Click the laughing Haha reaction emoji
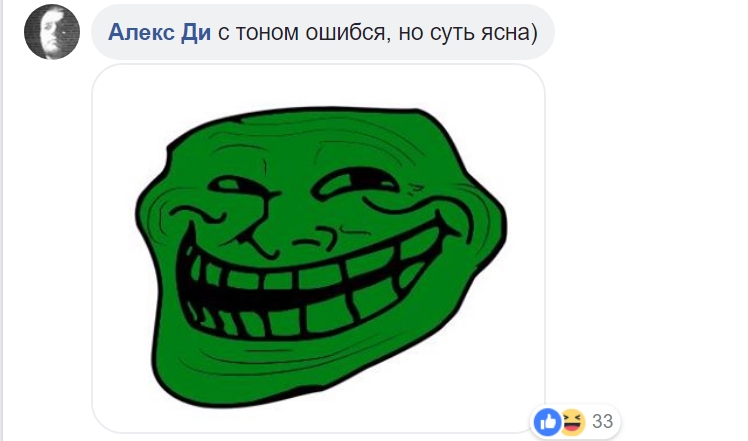This screenshot has height=441, width=748. (x=572, y=422)
